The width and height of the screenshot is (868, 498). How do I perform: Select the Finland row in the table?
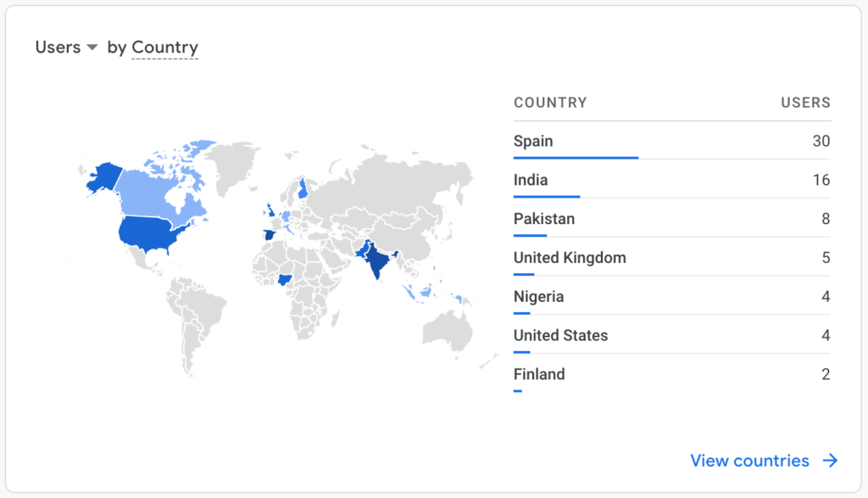[672, 373]
